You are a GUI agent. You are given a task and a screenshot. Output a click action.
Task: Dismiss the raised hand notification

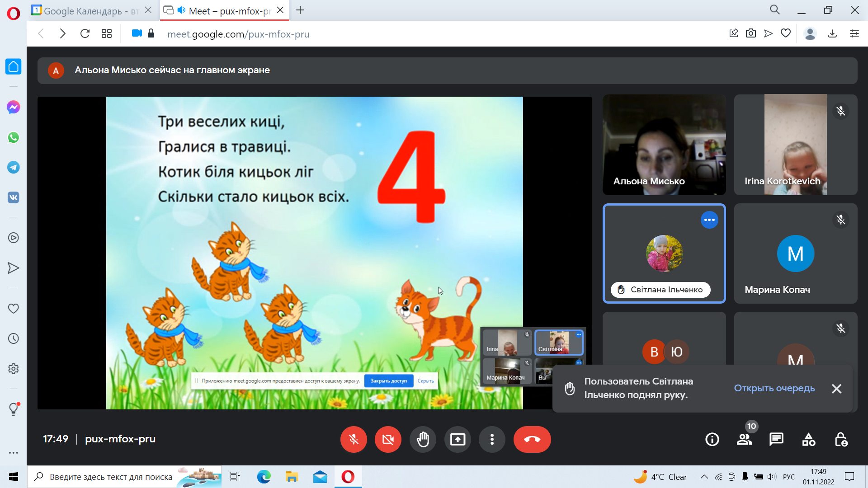pos(836,389)
